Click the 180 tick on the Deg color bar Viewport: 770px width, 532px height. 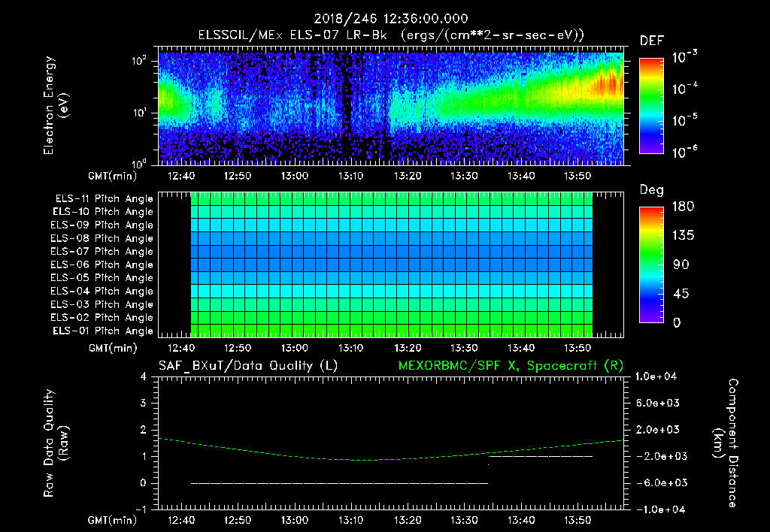coord(683,207)
